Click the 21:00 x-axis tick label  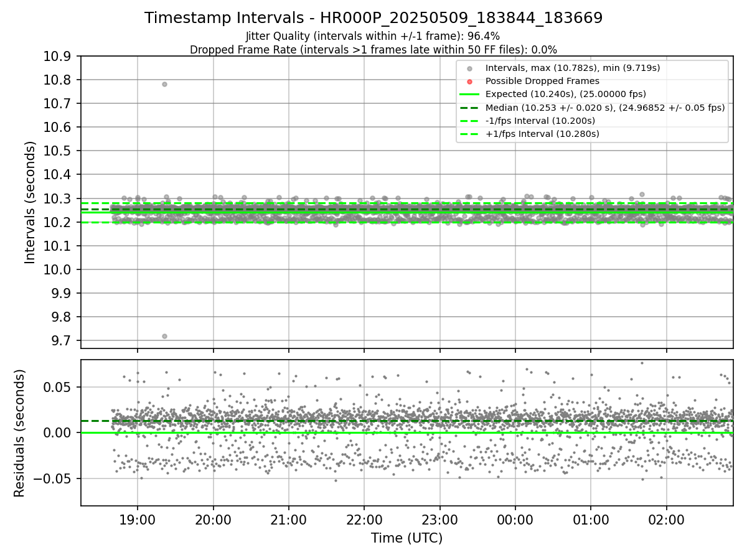[289, 520]
